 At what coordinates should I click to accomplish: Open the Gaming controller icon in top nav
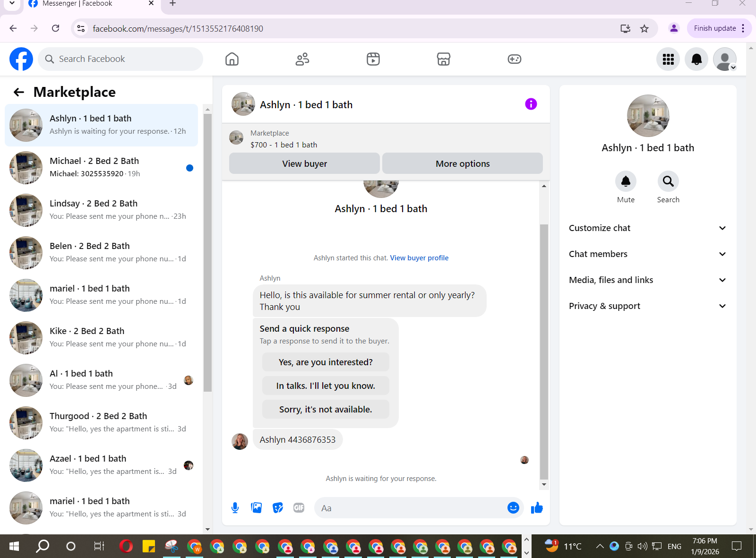click(x=515, y=59)
